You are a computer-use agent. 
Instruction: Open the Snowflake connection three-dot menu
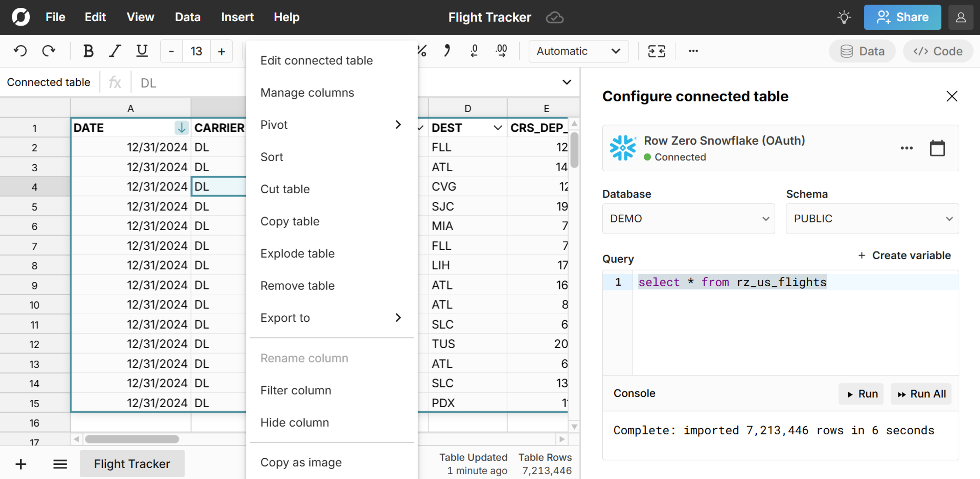coord(906,148)
